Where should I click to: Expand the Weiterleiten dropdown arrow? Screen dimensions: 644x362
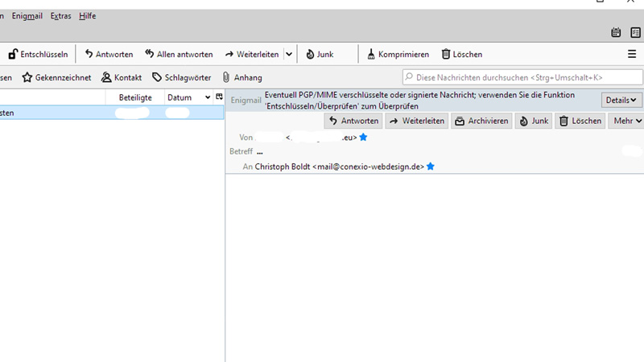click(x=288, y=54)
